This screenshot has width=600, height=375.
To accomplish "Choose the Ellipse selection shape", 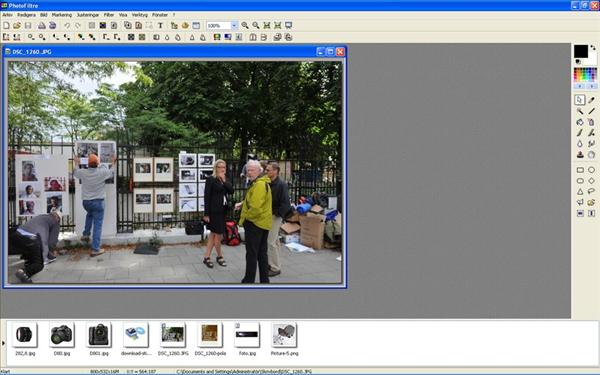I will [592, 170].
